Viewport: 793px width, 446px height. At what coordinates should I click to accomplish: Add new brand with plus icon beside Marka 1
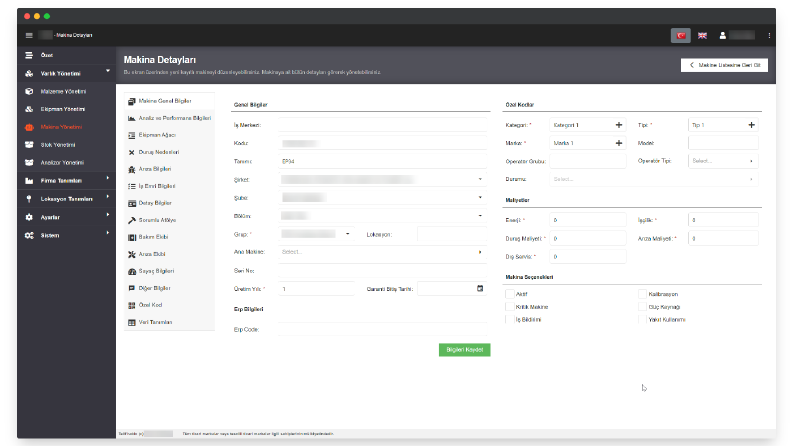click(x=619, y=143)
